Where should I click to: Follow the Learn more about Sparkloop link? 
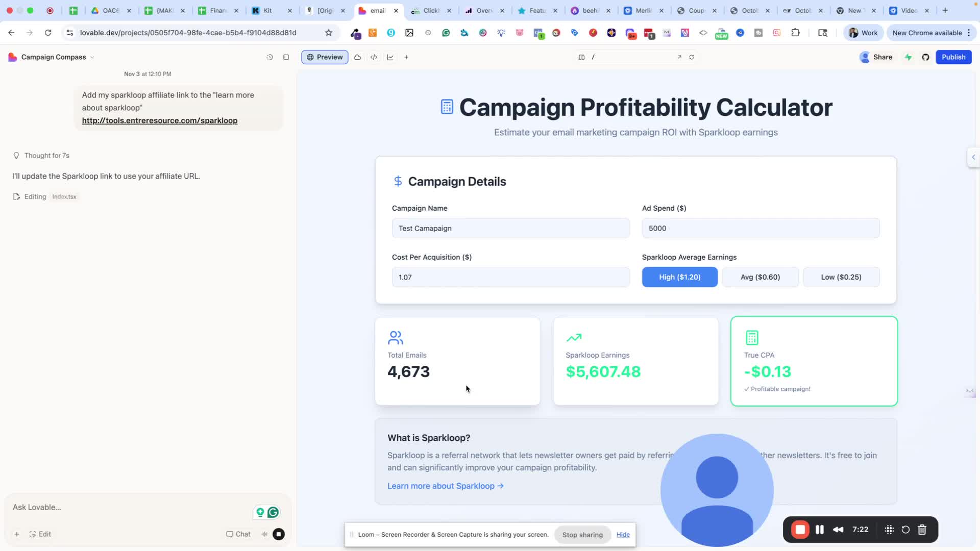445,486
